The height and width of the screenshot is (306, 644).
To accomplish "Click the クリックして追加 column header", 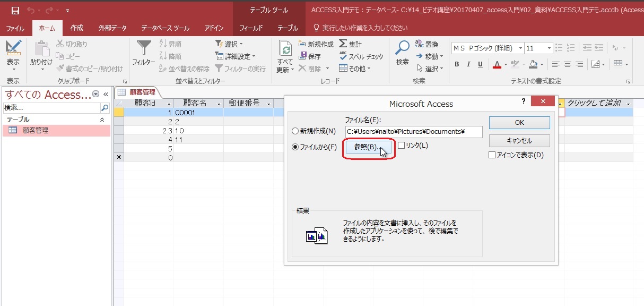I will (598, 103).
